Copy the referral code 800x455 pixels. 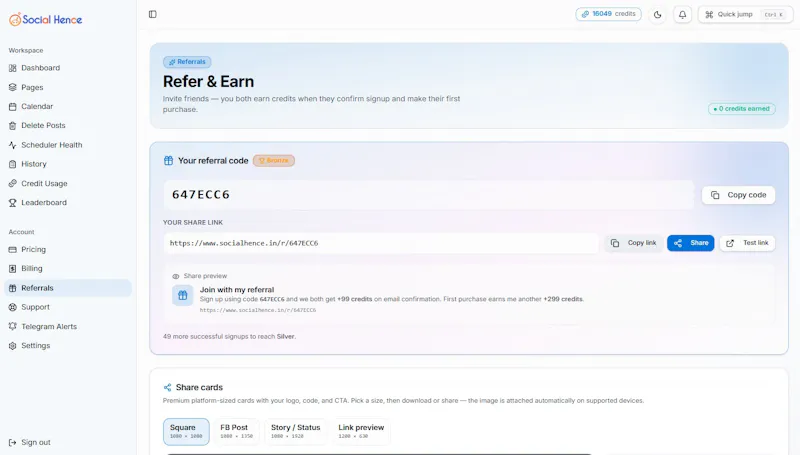tap(738, 195)
